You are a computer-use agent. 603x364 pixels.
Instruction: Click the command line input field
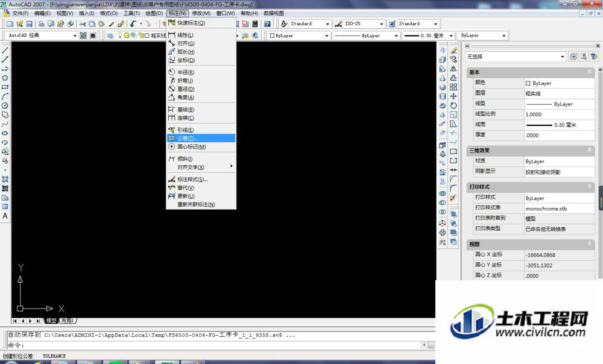point(215,345)
